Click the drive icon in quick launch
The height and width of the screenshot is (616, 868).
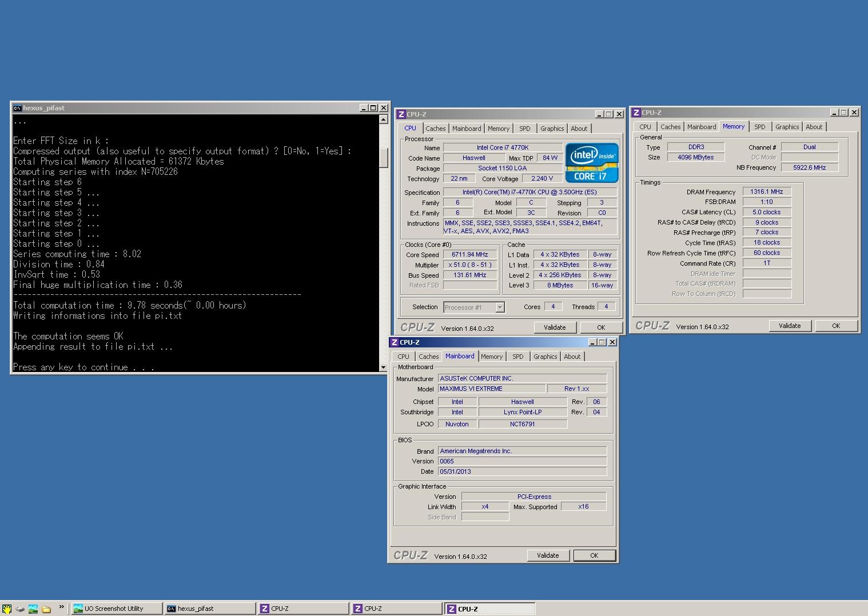tap(20, 609)
